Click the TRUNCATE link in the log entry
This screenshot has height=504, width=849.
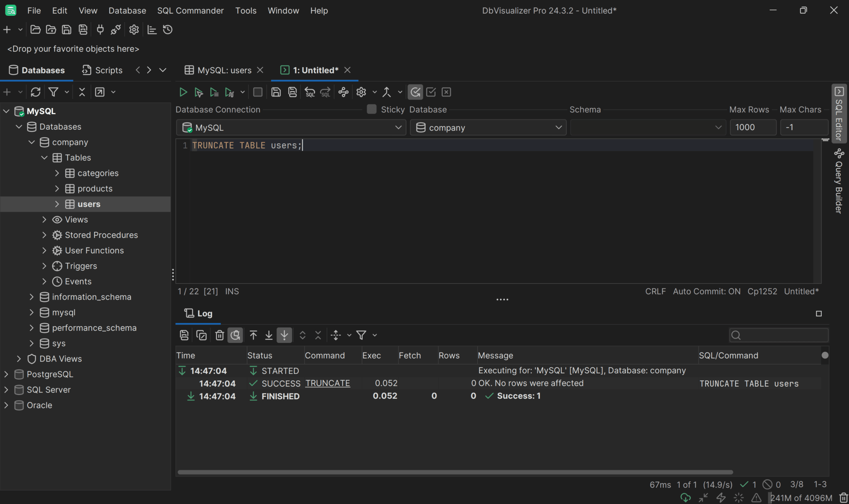(x=327, y=383)
